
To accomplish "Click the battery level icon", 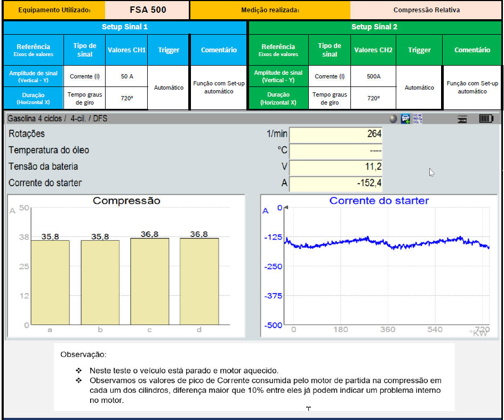I will pos(486,119).
